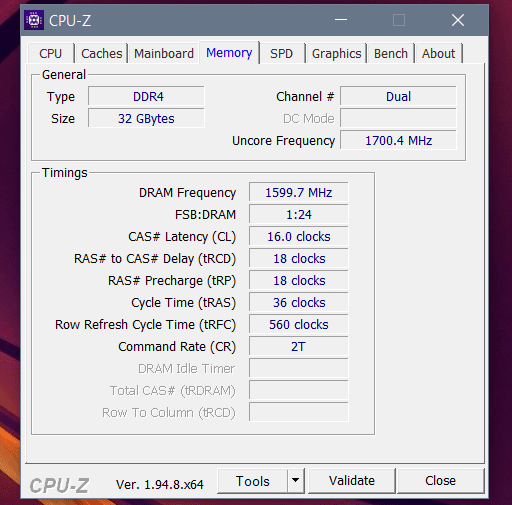512x505 pixels.
Task: Click the 'RAS# Precharge (tRP)' label
Action: coord(172,281)
